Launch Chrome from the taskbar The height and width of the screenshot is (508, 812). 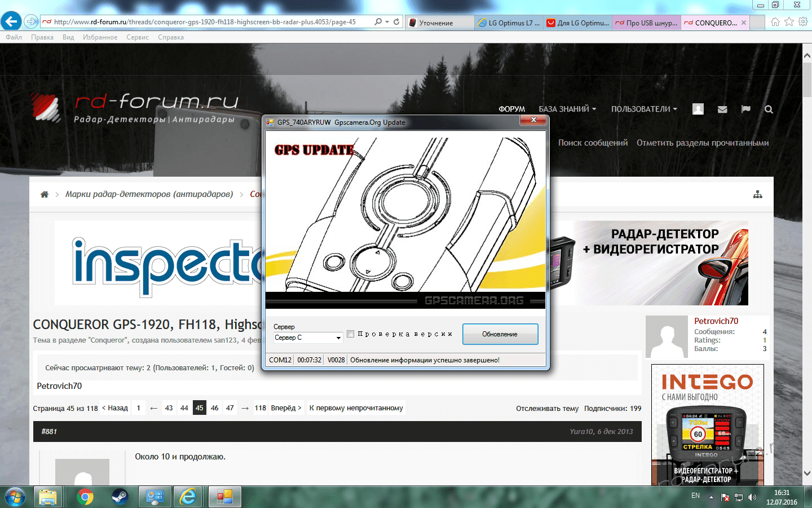click(x=85, y=497)
